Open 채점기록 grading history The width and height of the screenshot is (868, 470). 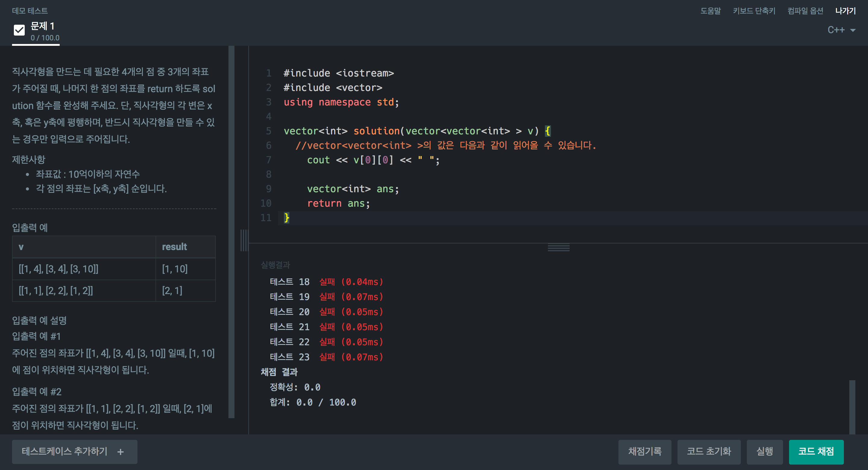click(645, 451)
